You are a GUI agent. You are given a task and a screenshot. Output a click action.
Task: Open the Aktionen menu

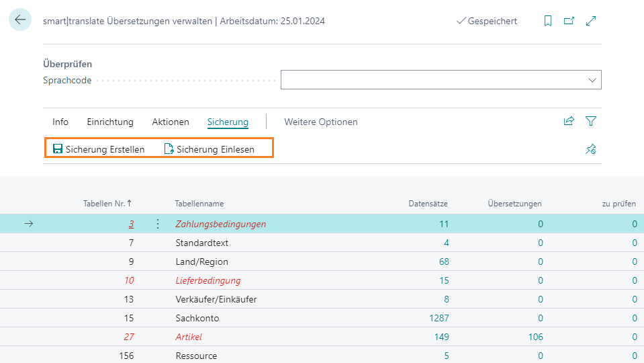171,122
